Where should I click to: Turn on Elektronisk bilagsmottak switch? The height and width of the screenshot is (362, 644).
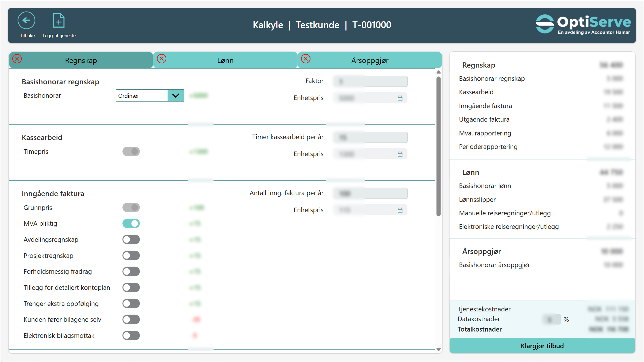click(x=131, y=336)
